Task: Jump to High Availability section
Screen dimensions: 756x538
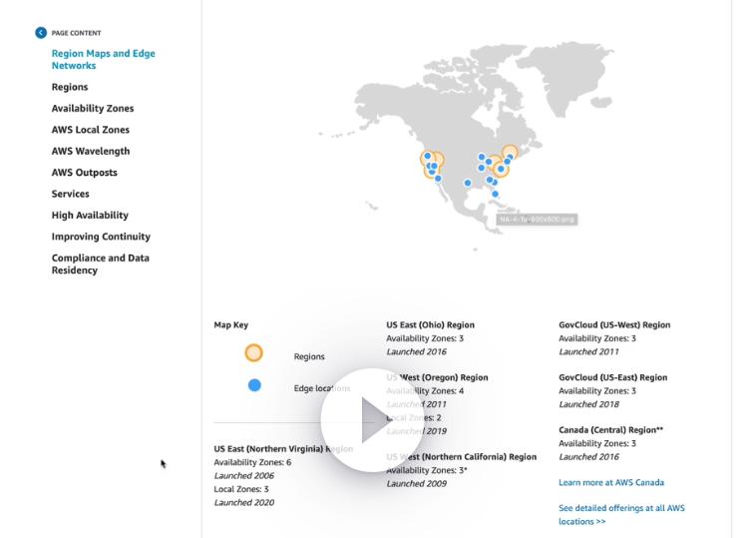Action: [90, 216]
